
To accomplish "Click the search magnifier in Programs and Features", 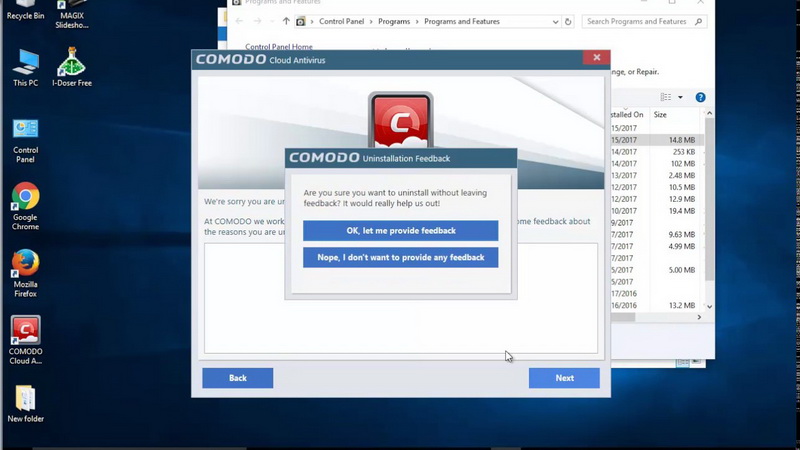I will coord(698,21).
